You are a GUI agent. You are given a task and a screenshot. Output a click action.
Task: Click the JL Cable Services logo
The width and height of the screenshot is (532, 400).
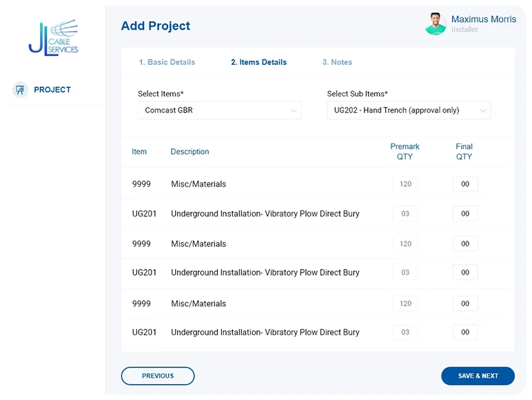53,38
